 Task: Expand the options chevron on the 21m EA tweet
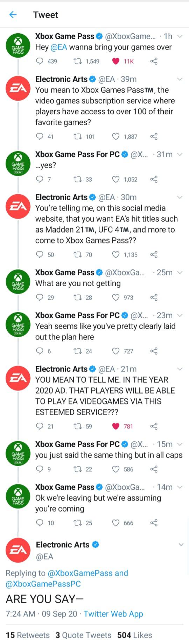point(180,369)
